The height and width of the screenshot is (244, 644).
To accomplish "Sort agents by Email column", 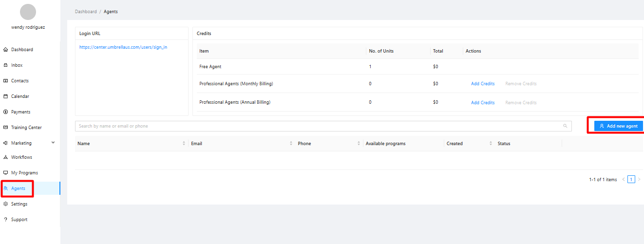I will [x=291, y=144].
